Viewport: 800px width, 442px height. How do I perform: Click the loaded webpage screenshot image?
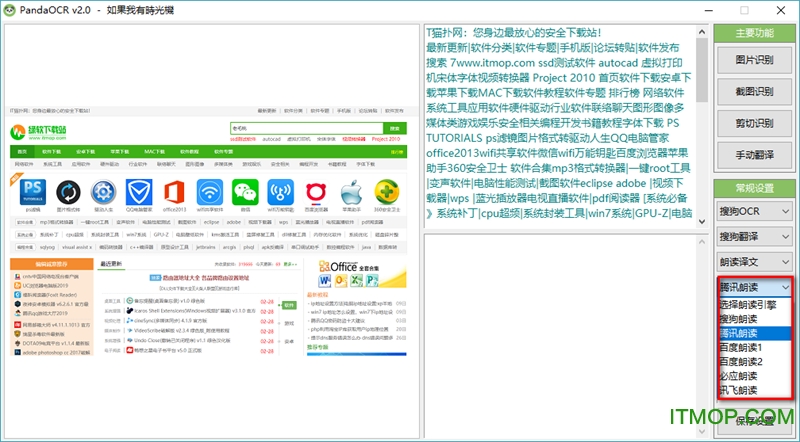coord(209,231)
